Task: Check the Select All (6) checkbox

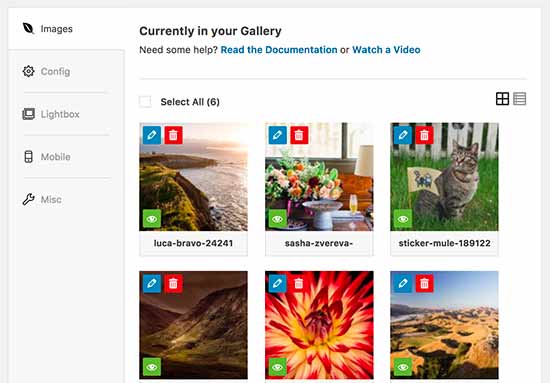Action: click(145, 102)
